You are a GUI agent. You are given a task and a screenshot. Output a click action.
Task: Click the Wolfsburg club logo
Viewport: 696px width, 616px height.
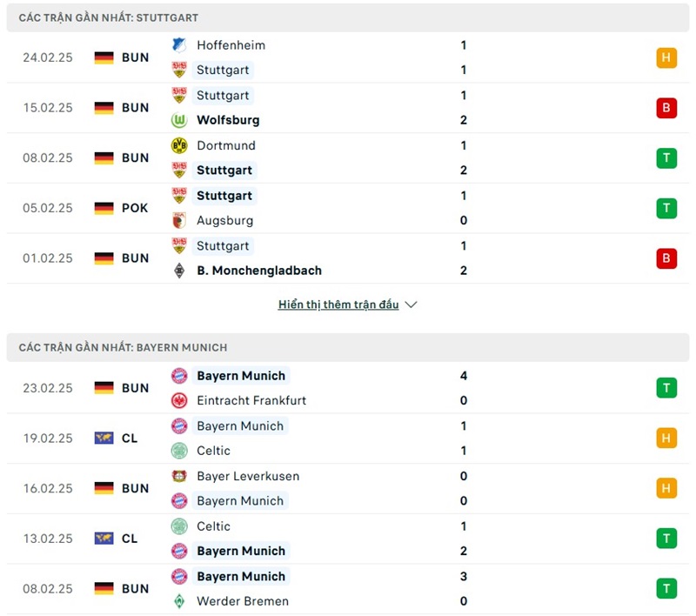tap(179, 120)
